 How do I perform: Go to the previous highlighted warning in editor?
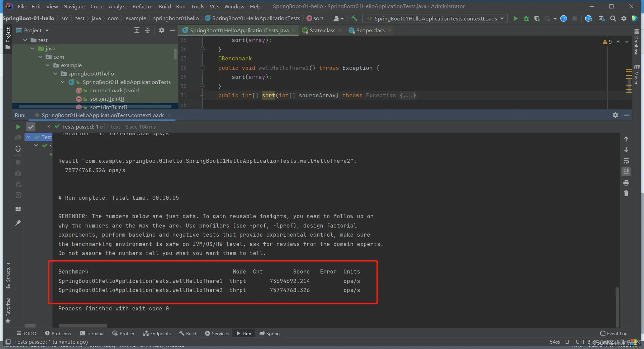618,42
